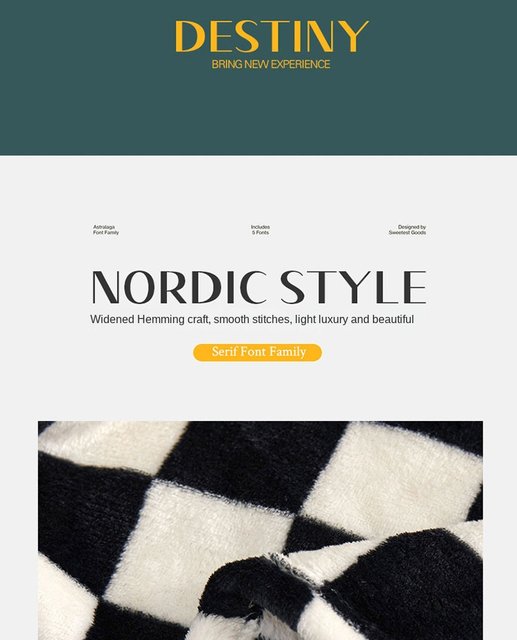Click the letter D in DESTINY logo
This screenshot has height=640, width=517.
(190, 36)
